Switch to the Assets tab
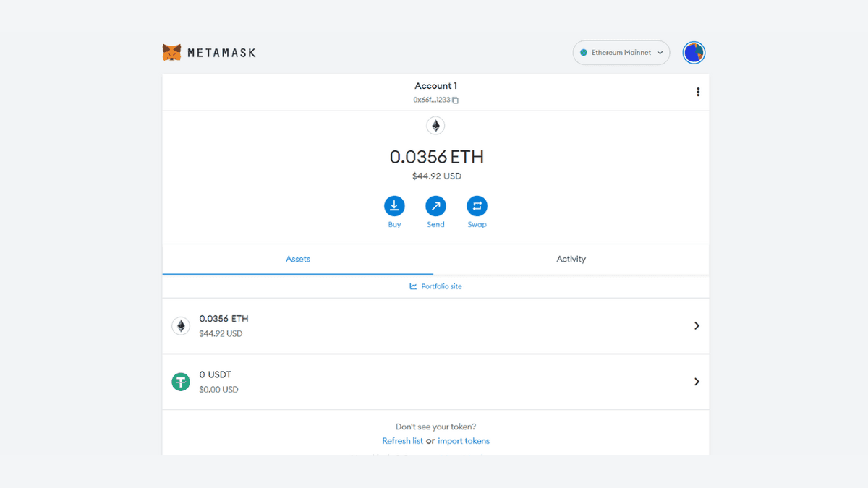 (x=298, y=259)
